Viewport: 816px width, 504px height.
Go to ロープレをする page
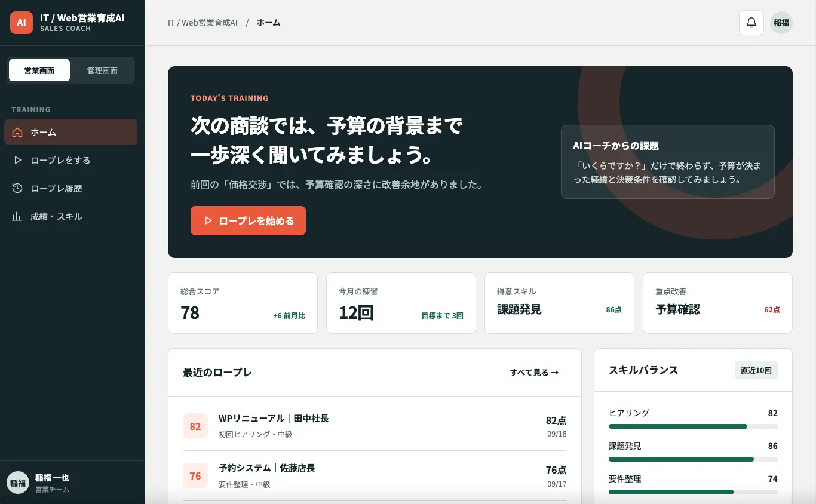point(70,160)
